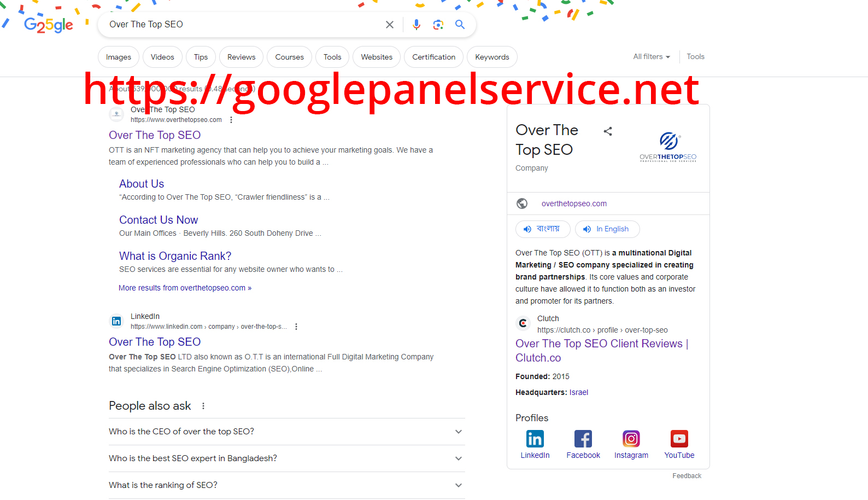Select the Certification filter chip
Screen dimensions: 868x500
click(433, 57)
